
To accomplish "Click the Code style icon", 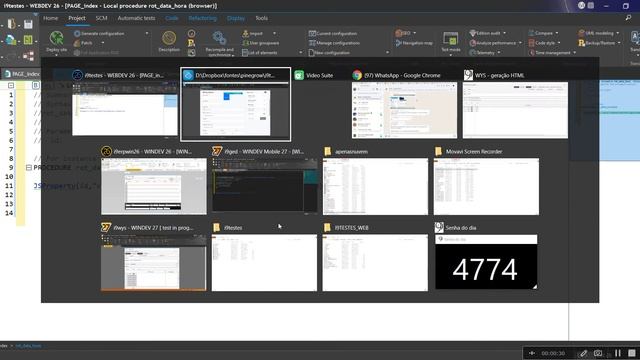I will (x=531, y=43).
